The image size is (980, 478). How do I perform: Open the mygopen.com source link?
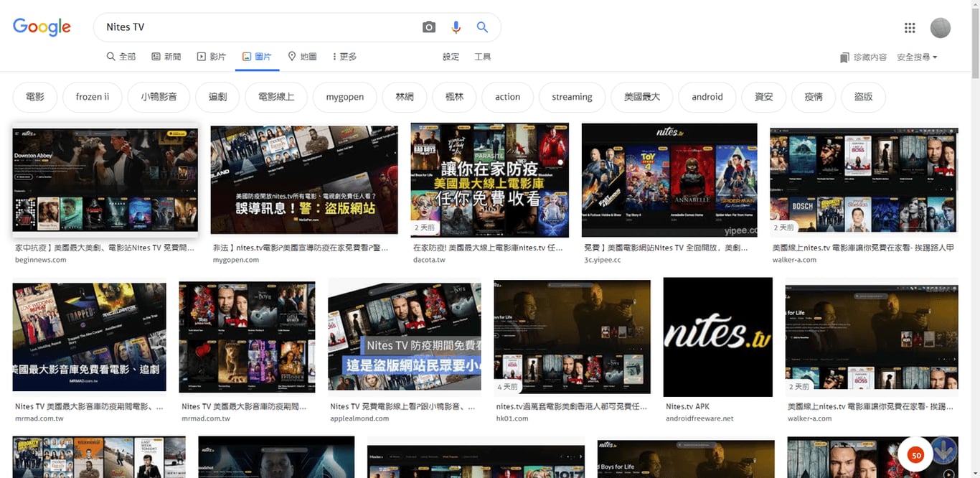[236, 260]
